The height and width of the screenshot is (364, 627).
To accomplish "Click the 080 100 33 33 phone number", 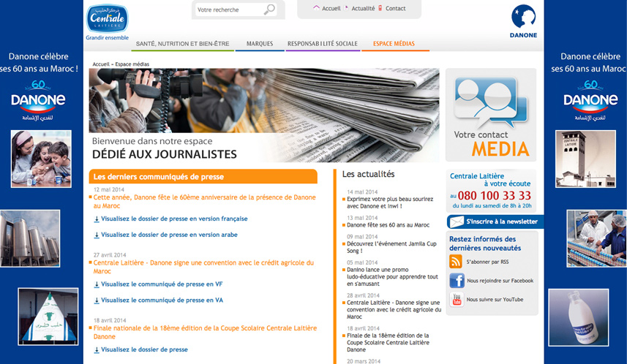I will point(495,195).
